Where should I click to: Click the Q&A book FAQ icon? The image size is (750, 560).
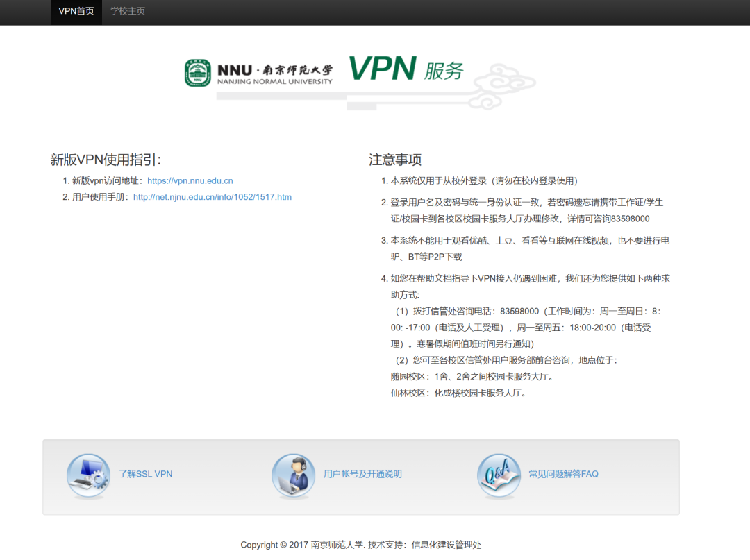[499, 476]
